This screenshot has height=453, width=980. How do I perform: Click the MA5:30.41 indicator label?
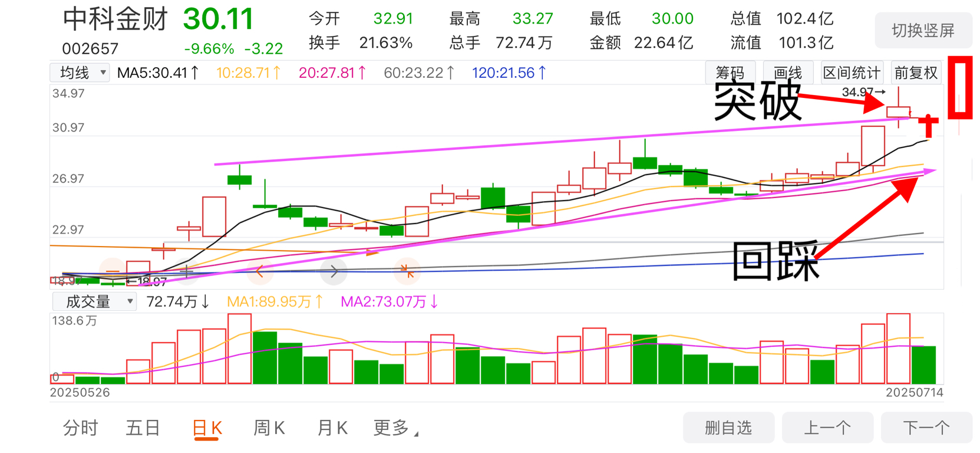(158, 73)
